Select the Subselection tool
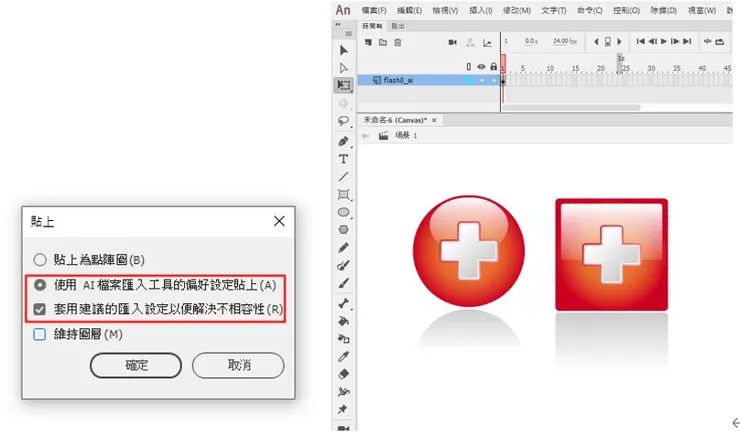 point(344,68)
